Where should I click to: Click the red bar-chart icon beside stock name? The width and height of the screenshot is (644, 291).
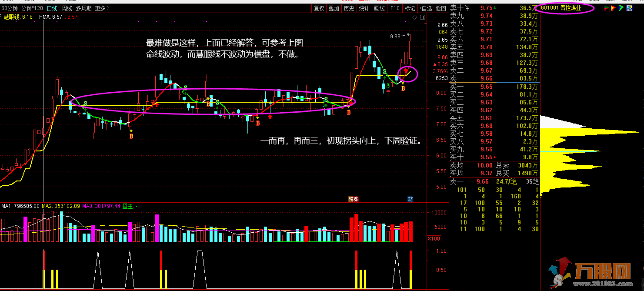point(606,8)
